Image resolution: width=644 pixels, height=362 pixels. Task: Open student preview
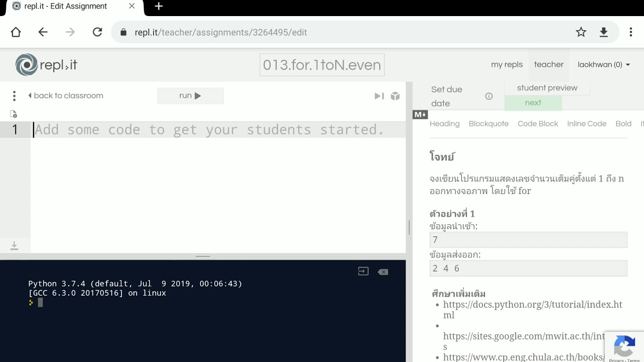click(x=547, y=88)
